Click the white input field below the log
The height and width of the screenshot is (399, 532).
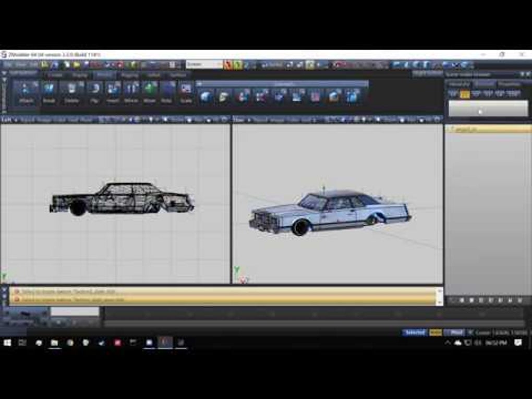75,311
